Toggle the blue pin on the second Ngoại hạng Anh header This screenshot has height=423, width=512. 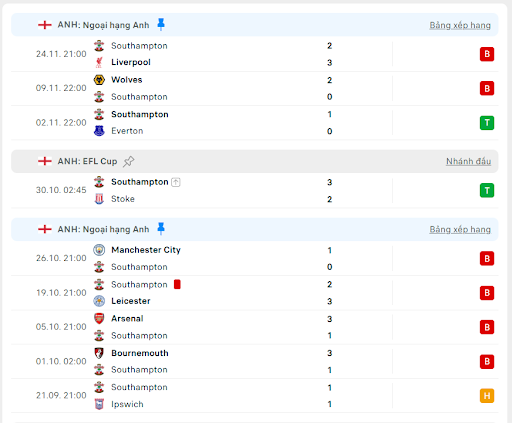point(161,229)
